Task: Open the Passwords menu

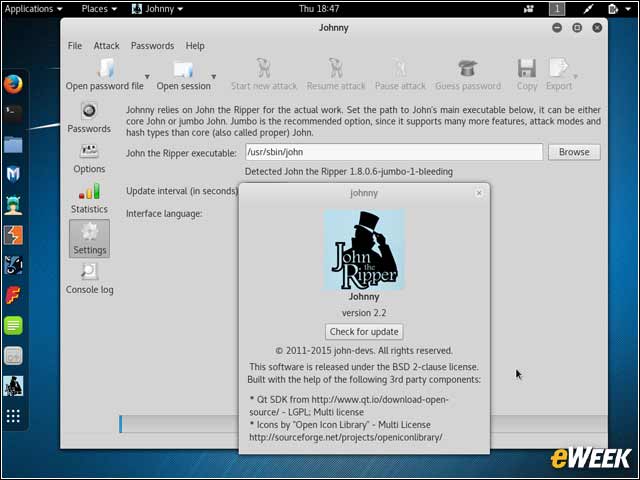Action: click(152, 46)
